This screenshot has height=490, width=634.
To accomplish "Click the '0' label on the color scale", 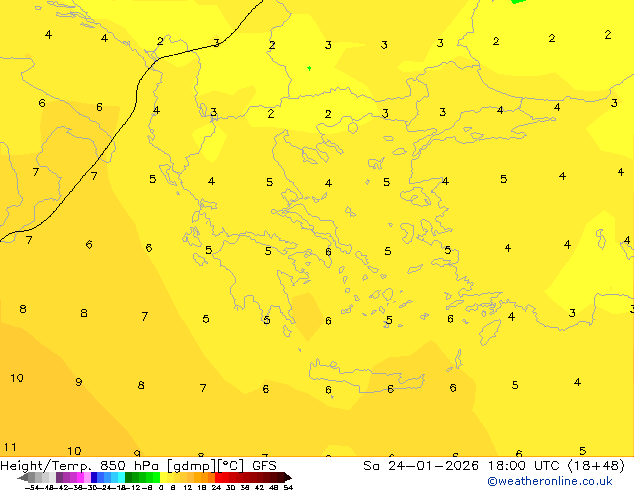I will tap(161, 487).
